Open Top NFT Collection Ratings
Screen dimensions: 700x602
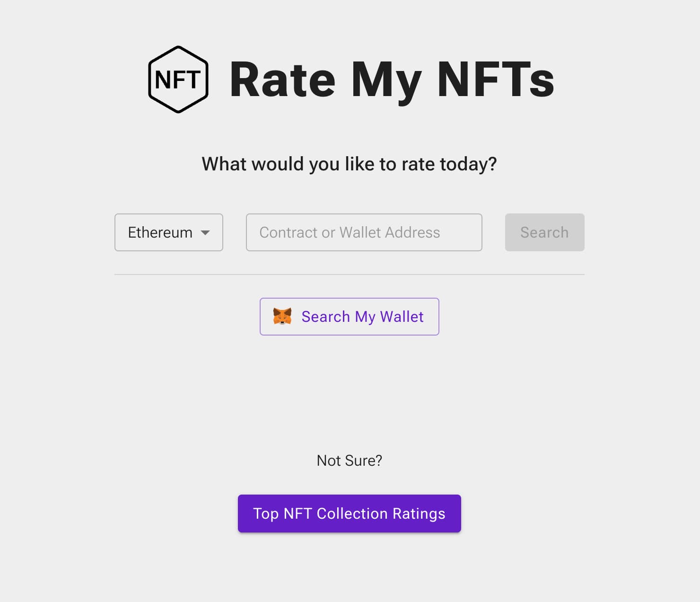click(349, 513)
